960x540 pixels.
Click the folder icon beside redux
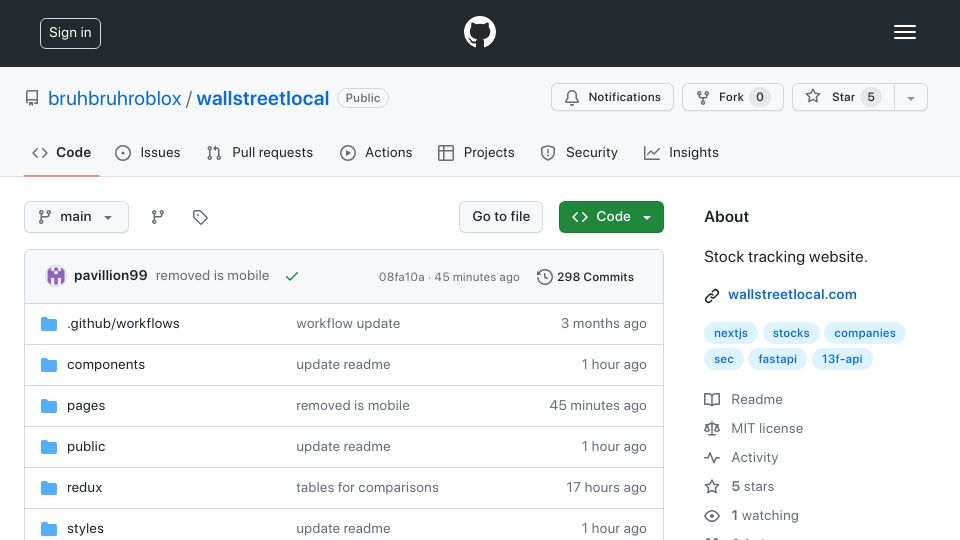pos(49,488)
